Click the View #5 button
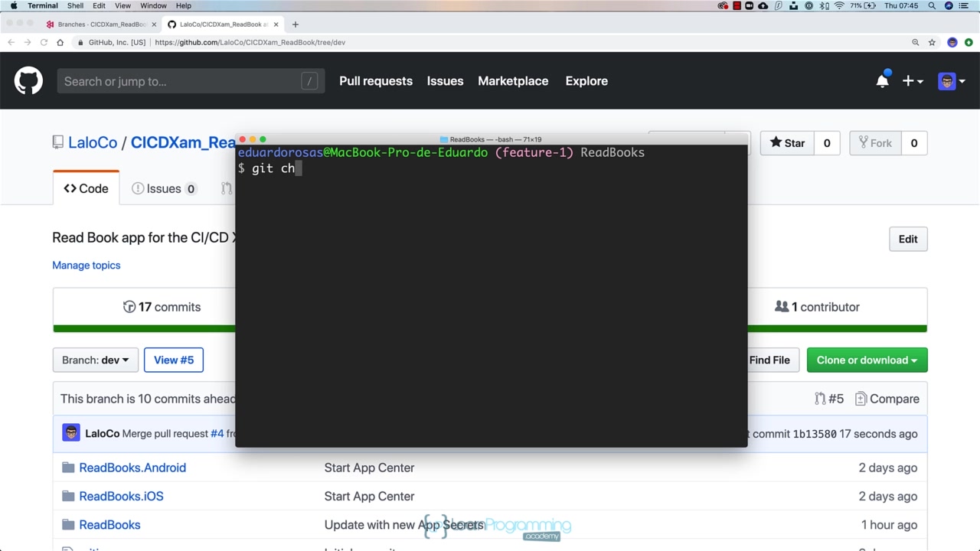The height and width of the screenshot is (551, 980). coord(174,360)
